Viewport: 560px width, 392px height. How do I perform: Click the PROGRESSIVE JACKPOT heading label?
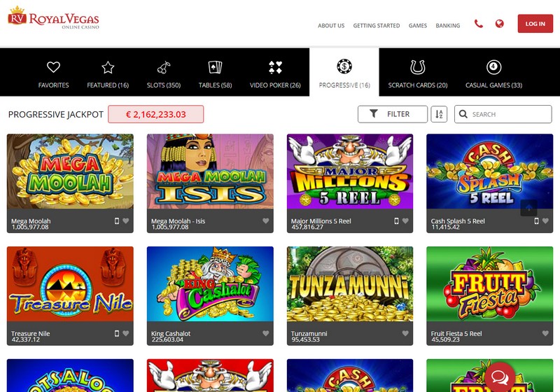coord(56,114)
